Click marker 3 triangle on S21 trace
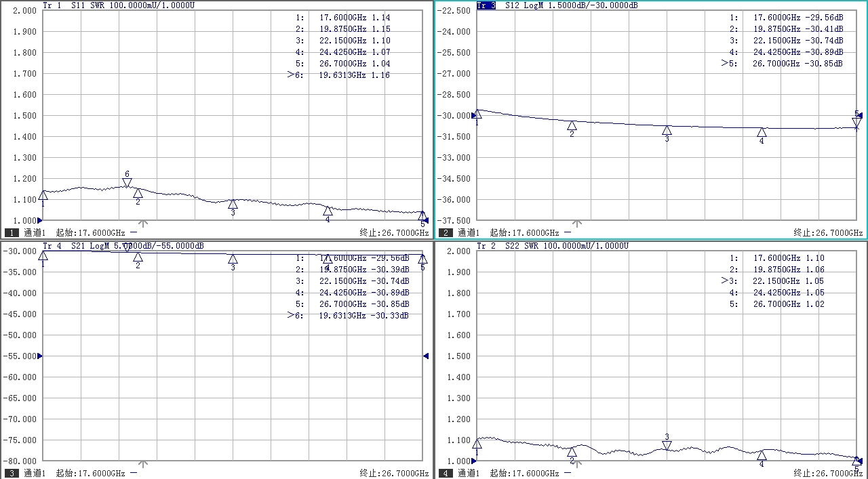This screenshot has height=479, width=868. pos(233,259)
